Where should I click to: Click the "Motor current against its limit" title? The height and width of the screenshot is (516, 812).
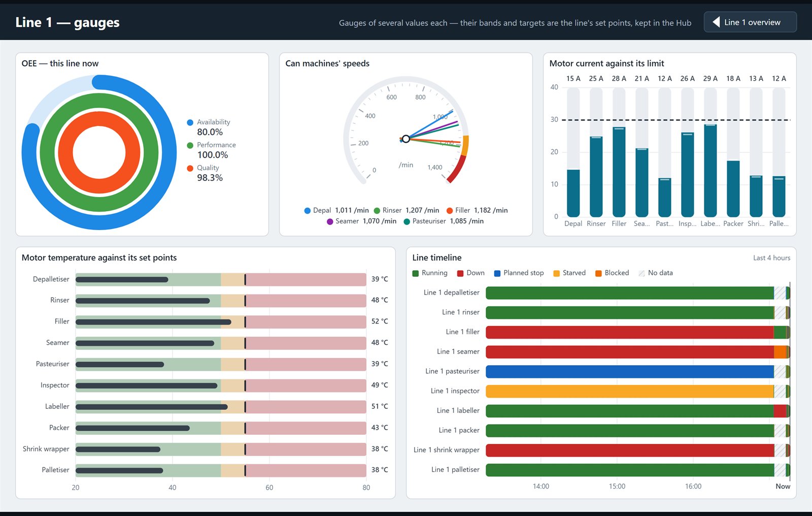606,63
